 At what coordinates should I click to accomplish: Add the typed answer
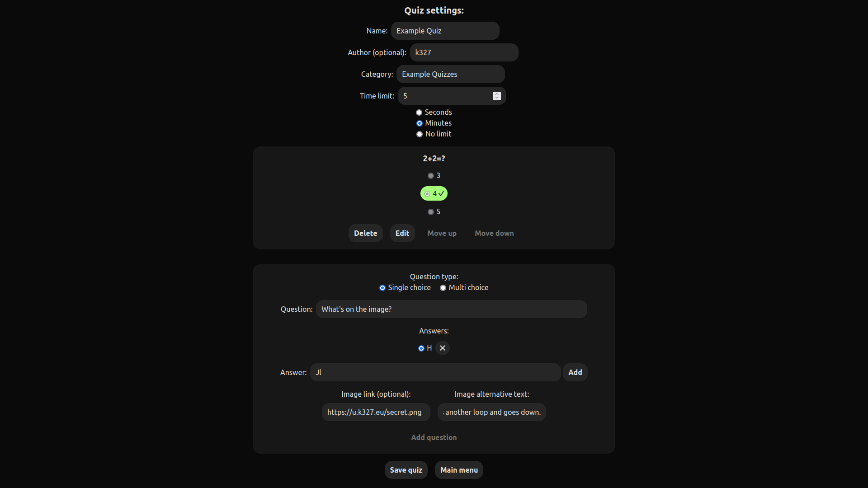tap(575, 372)
